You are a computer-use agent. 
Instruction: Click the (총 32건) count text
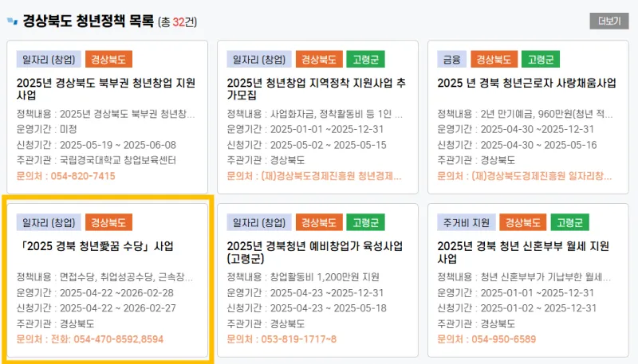tap(178, 22)
